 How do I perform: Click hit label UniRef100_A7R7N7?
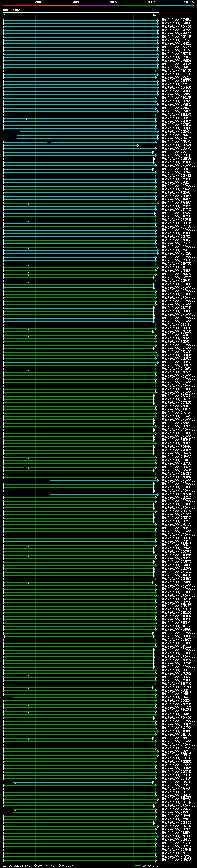pyautogui.click(x=177, y=54)
